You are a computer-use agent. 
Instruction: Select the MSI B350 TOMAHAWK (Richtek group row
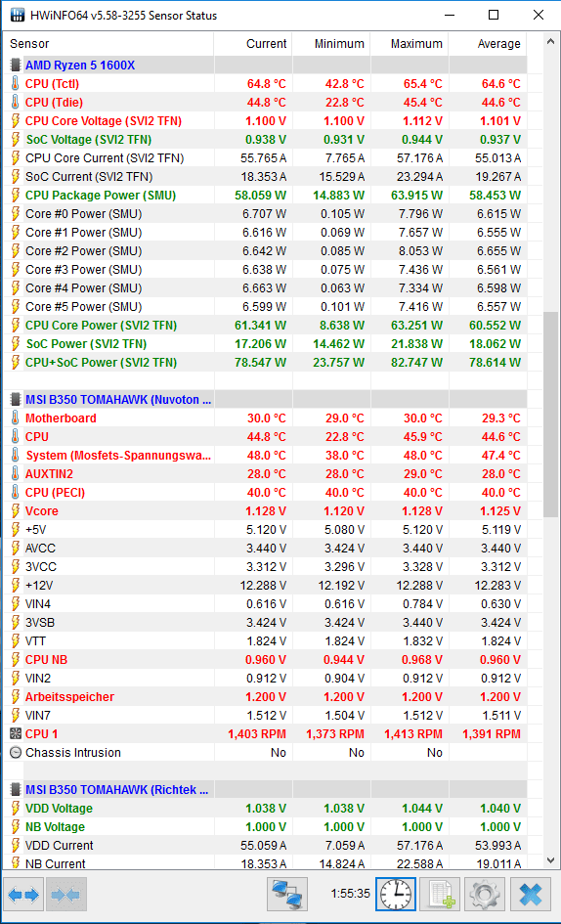(x=265, y=790)
